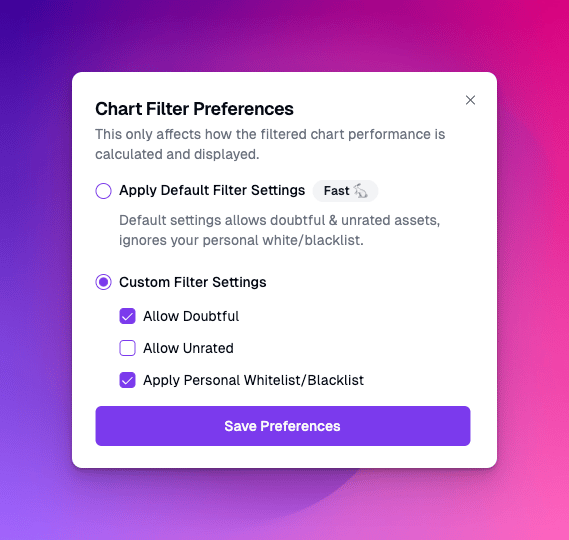Viewport: 569px width, 540px height.
Task: Click the Custom Filter Settings label text
Action: coord(193,282)
